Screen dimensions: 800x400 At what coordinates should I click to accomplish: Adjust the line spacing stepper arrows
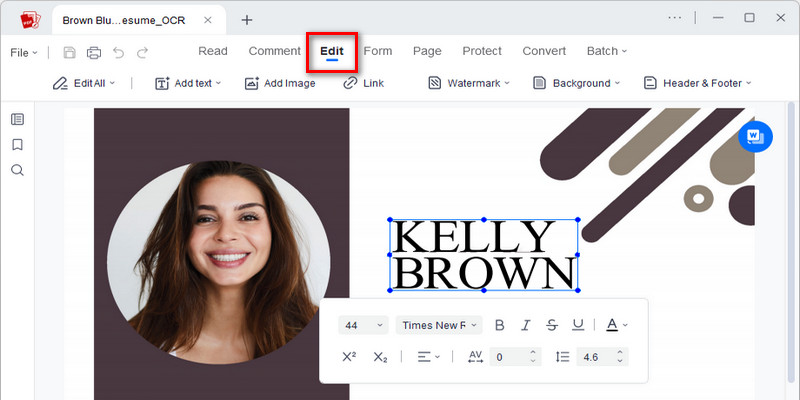620,357
